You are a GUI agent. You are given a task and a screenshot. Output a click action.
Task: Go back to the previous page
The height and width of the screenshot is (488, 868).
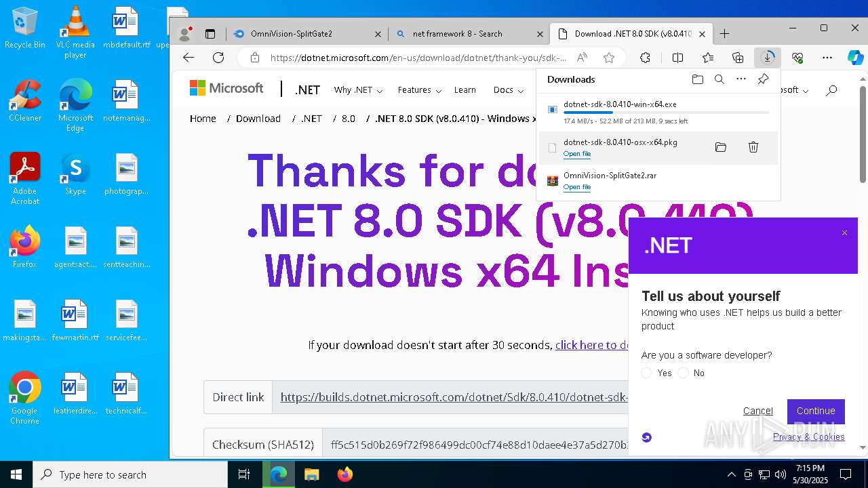[x=189, y=58]
